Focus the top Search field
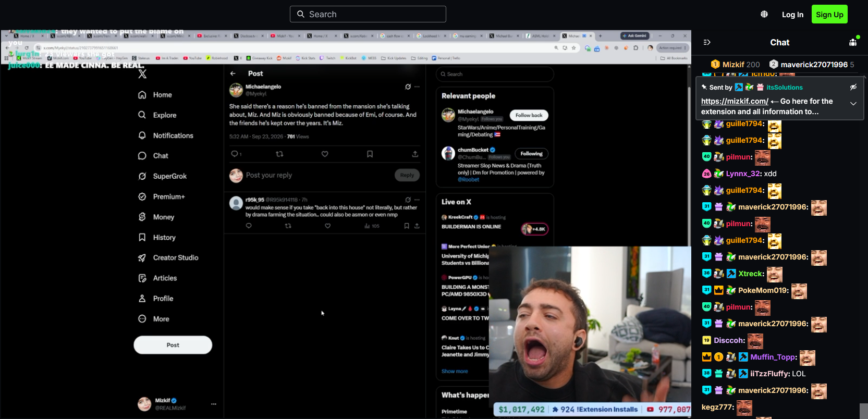The height and width of the screenshot is (419, 868). [368, 14]
